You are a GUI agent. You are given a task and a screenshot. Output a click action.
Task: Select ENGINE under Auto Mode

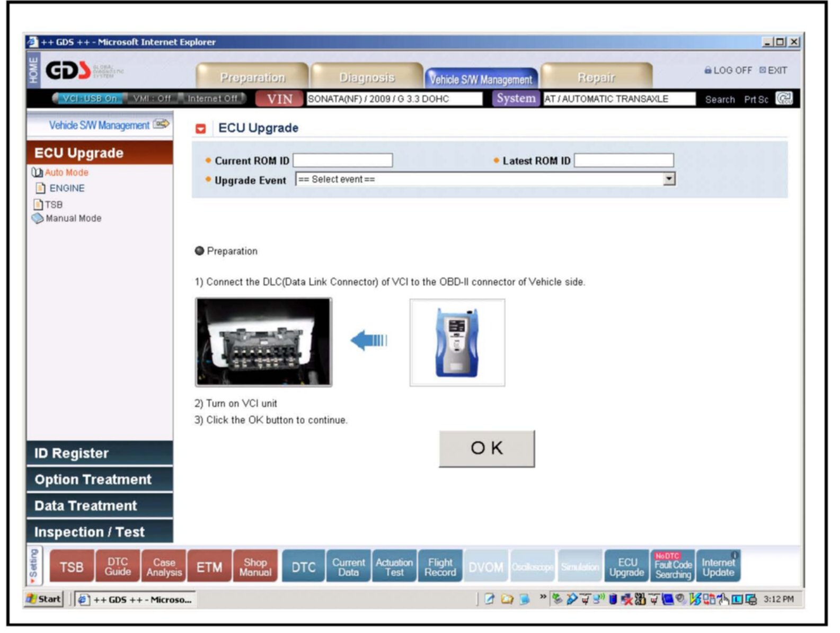67,189
